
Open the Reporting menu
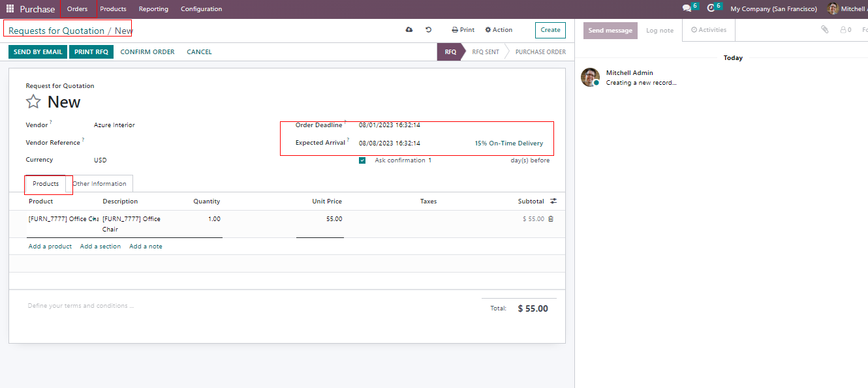(153, 9)
